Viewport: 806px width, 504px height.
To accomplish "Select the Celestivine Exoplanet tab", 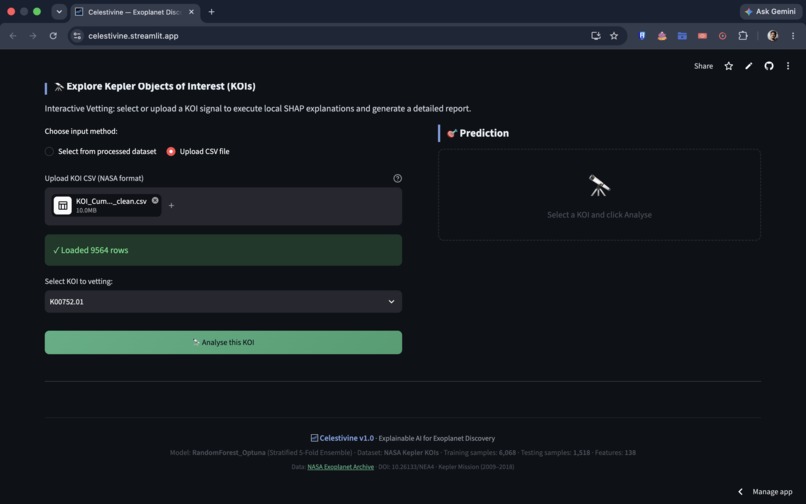I will [x=134, y=12].
